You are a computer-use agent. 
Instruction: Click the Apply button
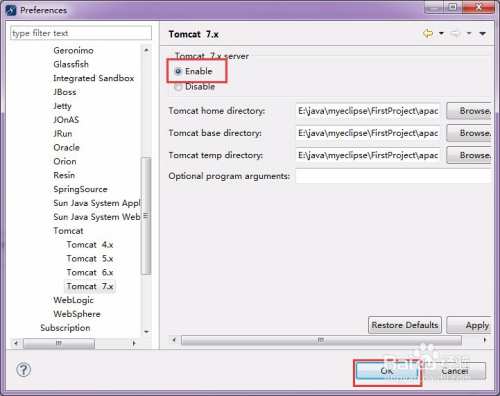(469, 325)
